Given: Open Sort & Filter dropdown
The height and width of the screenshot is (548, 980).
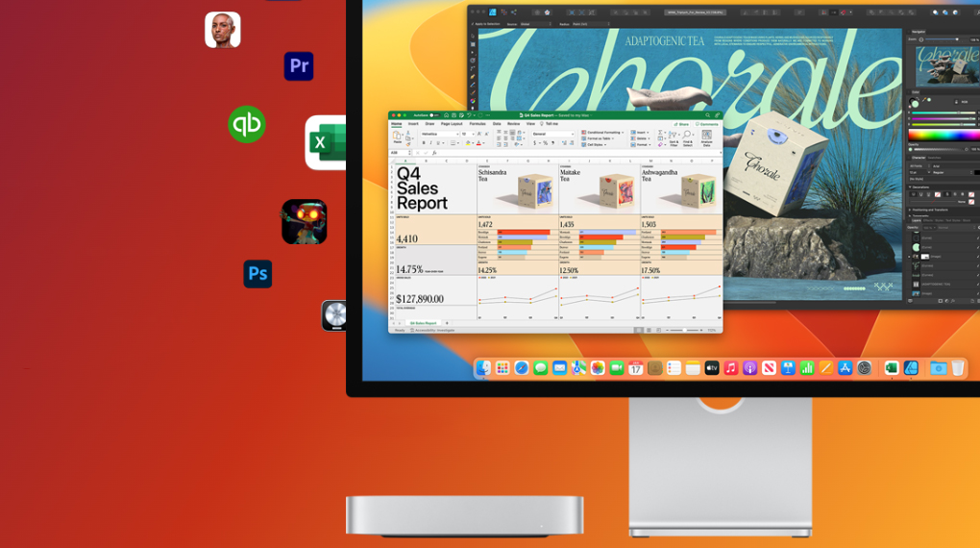Looking at the screenshot, I should 674,138.
